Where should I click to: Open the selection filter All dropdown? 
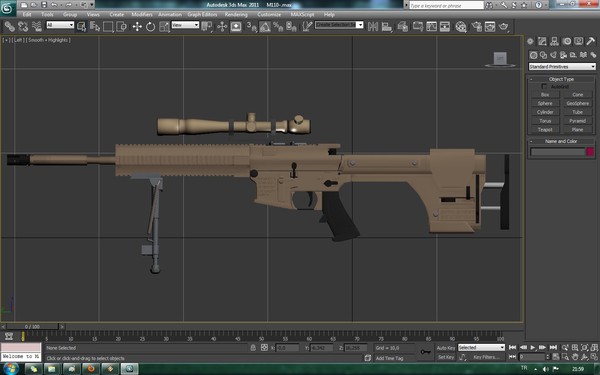tap(60, 25)
